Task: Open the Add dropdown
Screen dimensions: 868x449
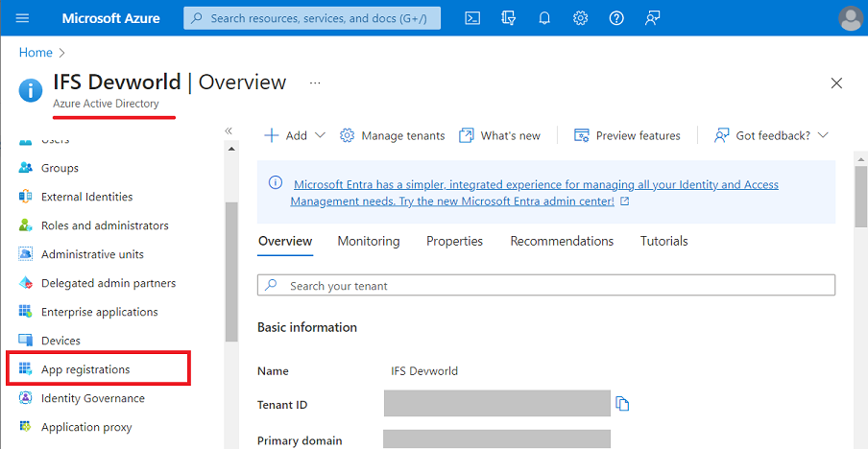Action: coord(295,135)
